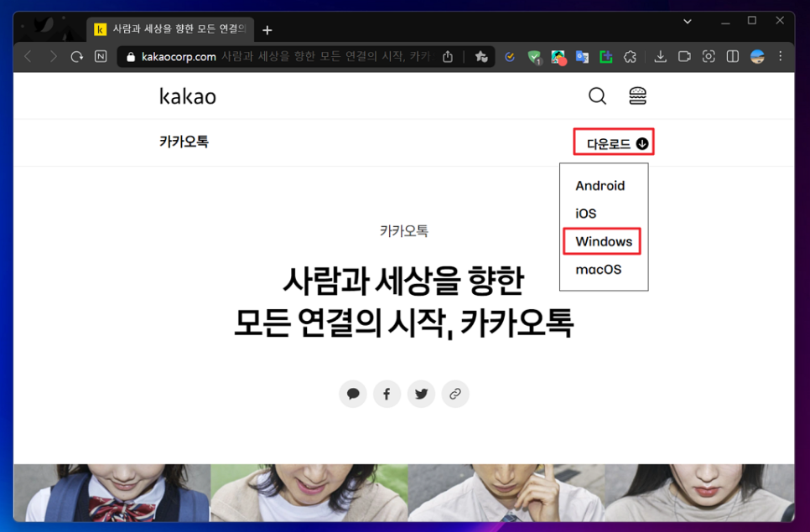
Task: Choose macOS from the download menu
Action: point(599,270)
